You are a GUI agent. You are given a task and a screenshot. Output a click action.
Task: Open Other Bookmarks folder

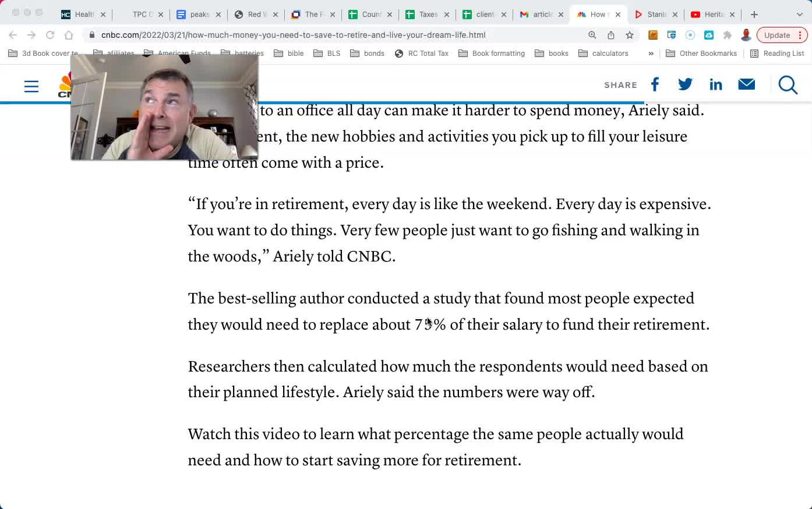pos(702,54)
